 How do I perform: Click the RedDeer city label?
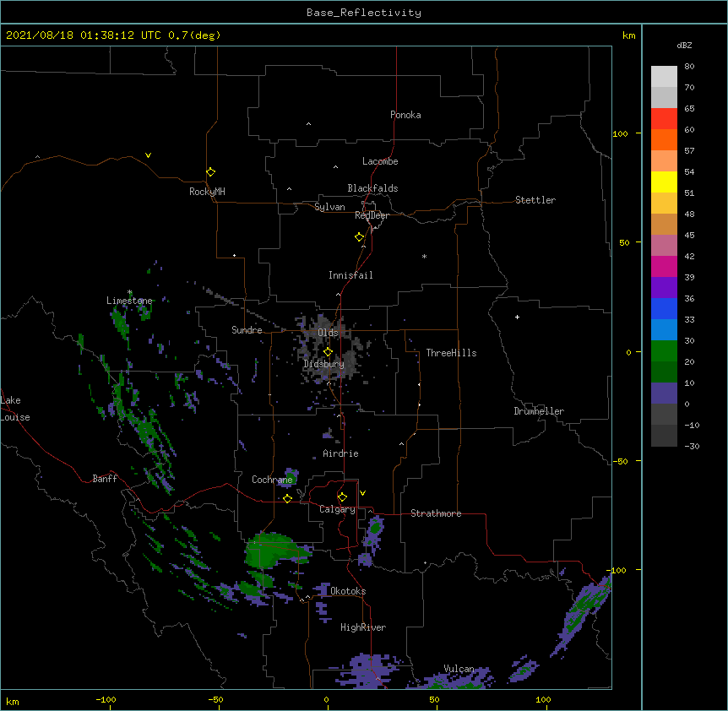click(x=372, y=215)
